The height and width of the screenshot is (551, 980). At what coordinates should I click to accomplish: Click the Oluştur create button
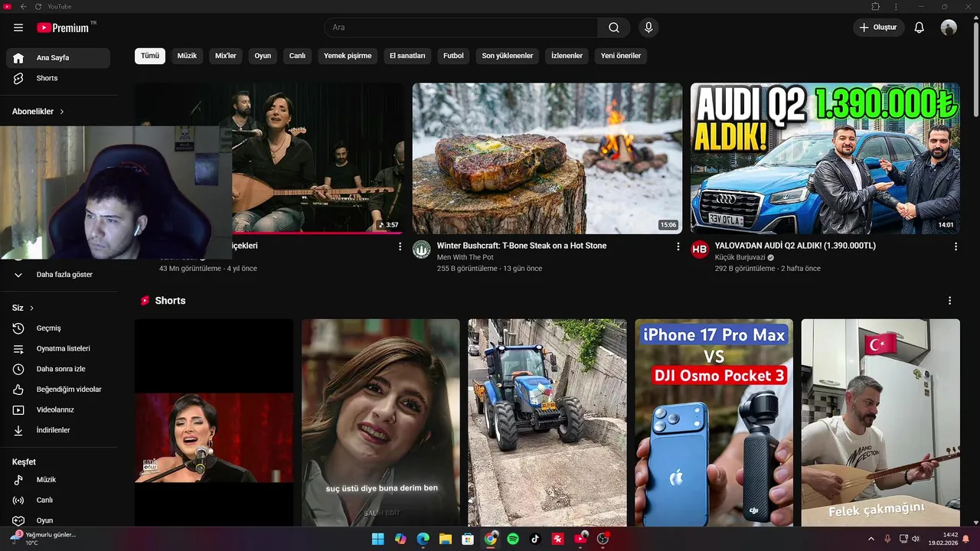click(x=878, y=28)
